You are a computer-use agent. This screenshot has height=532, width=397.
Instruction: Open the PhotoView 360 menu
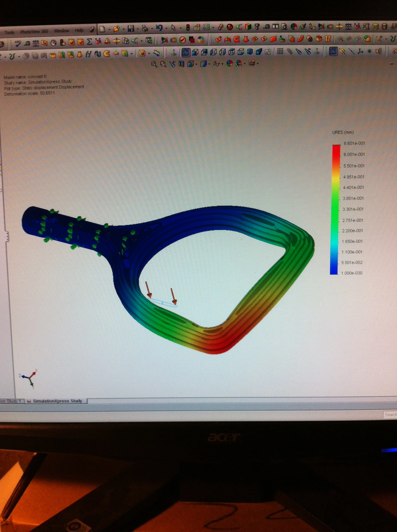pyautogui.click(x=34, y=32)
